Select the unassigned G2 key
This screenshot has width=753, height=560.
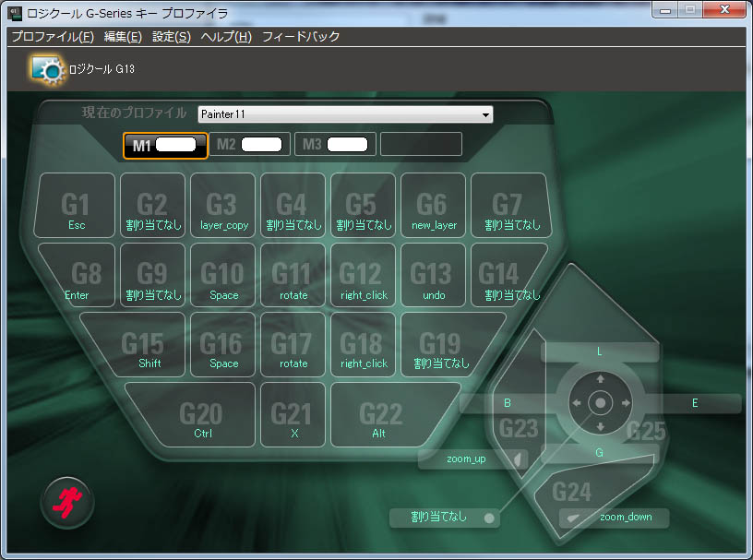tap(152, 206)
